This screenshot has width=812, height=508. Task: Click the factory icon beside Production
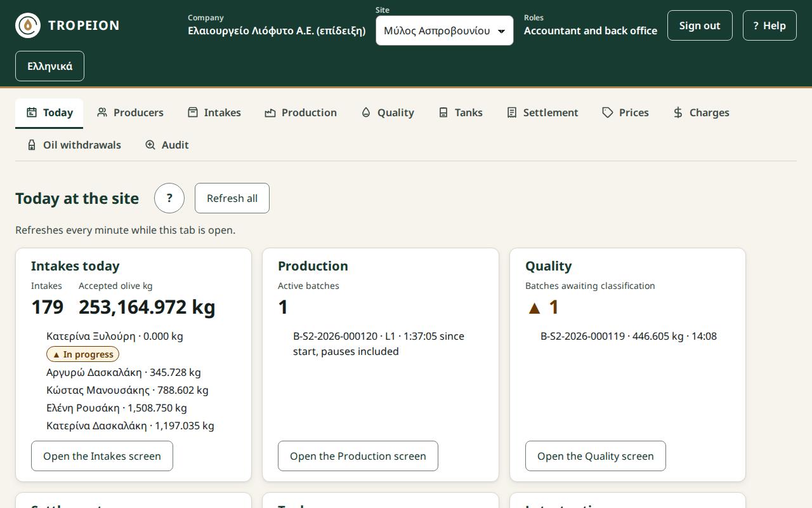(270, 112)
